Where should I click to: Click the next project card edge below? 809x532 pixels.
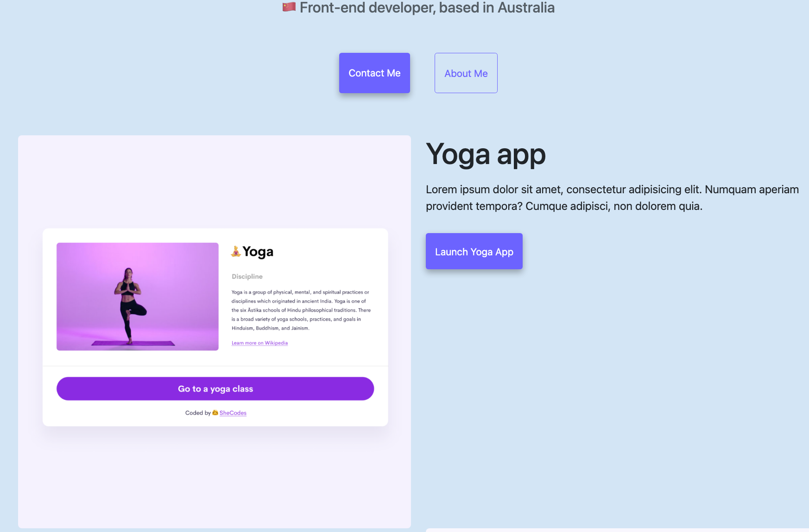[617, 530]
